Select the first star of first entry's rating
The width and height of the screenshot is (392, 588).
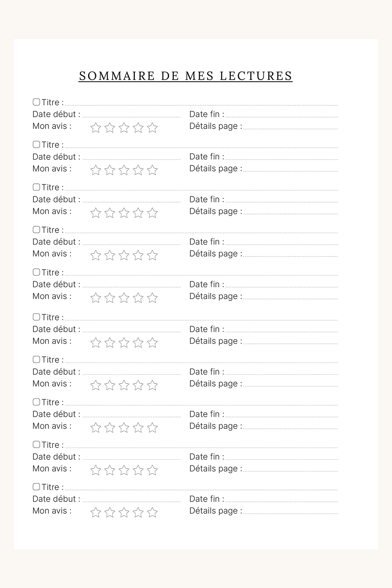click(96, 127)
